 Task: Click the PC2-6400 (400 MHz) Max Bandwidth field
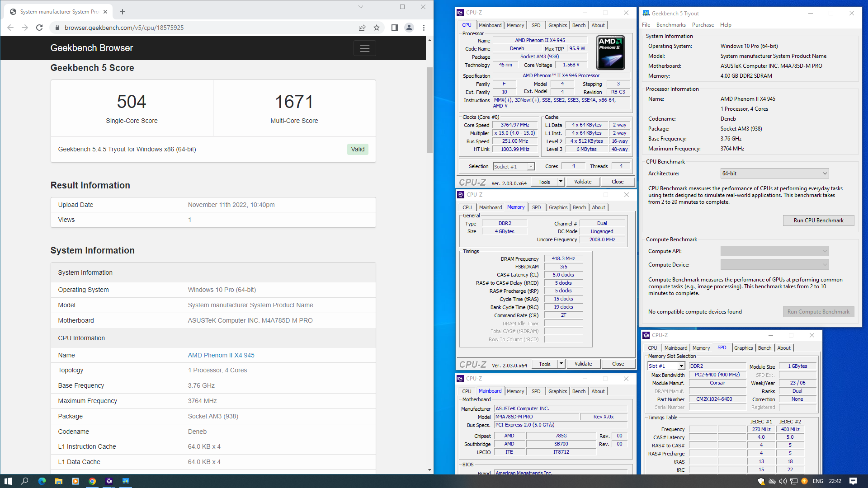tap(717, 375)
